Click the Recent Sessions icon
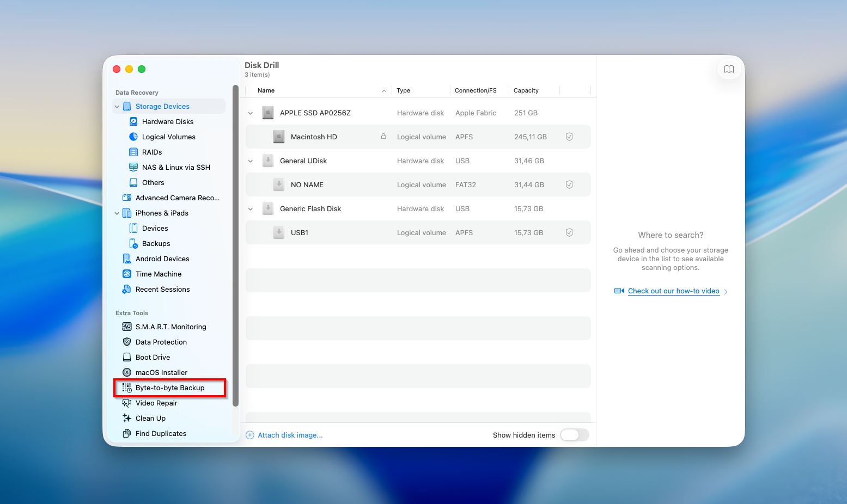This screenshot has height=504, width=847. (x=127, y=289)
